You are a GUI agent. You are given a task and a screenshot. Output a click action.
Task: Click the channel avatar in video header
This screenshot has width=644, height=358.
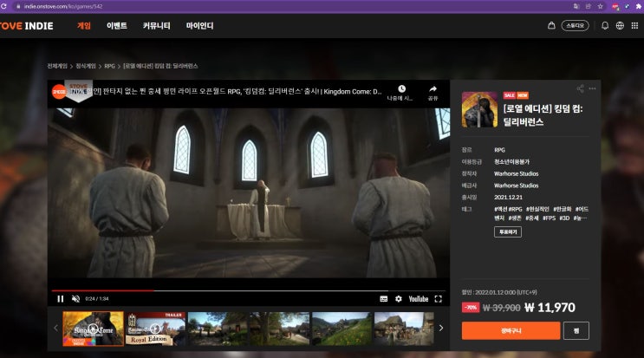point(59,92)
